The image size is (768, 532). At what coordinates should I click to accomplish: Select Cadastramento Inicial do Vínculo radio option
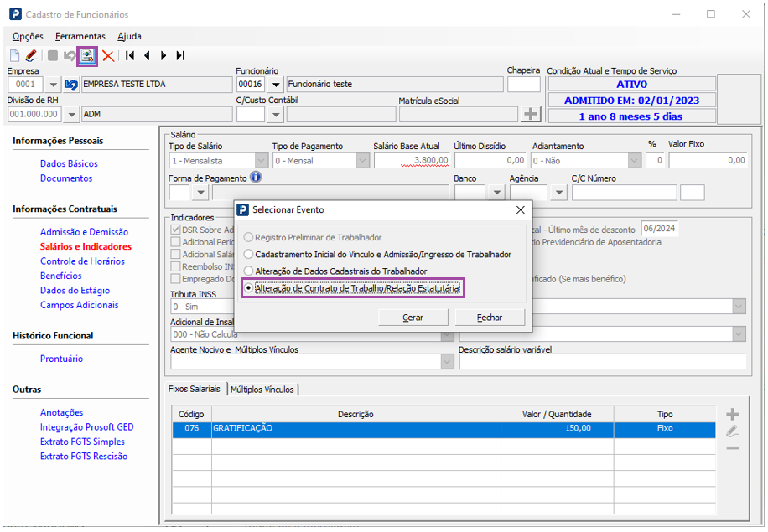tap(247, 255)
